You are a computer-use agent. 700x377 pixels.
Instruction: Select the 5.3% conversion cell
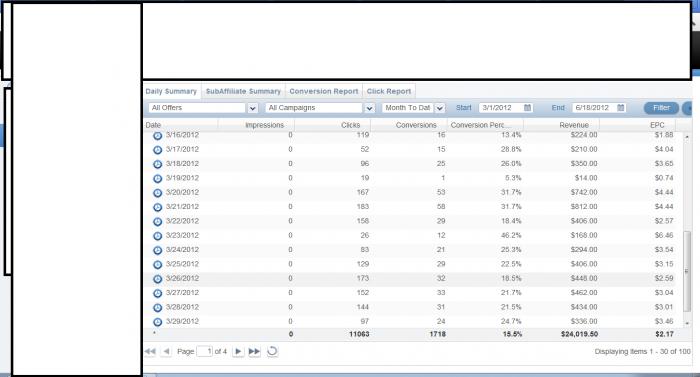[x=513, y=178]
